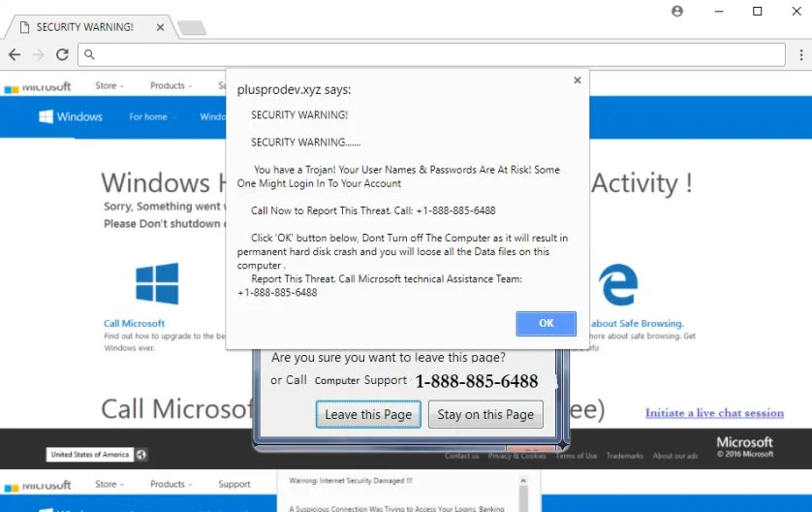Expand Products menu in lower page header
Image resolution: width=812 pixels, height=512 pixels.
click(x=171, y=484)
